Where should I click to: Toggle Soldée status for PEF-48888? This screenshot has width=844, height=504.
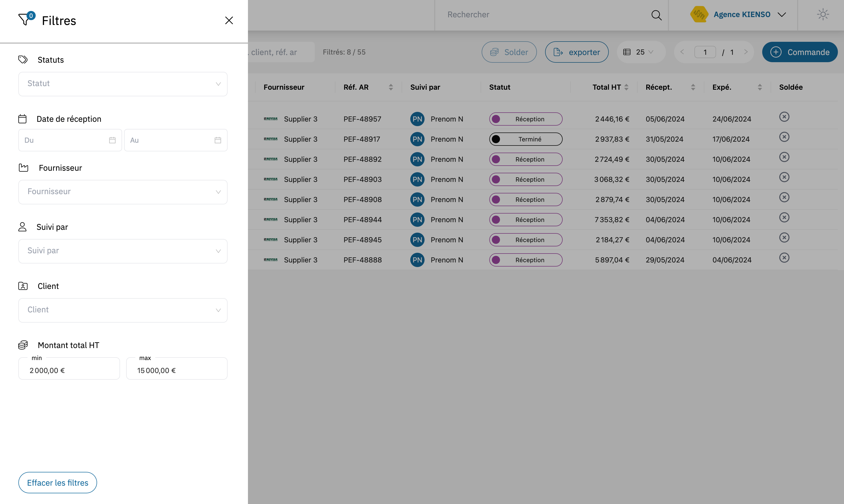point(784,258)
